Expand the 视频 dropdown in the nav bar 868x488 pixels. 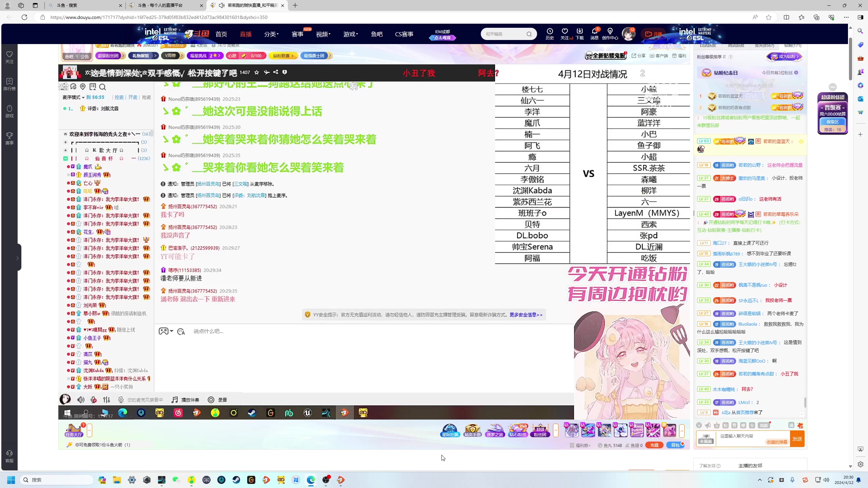(323, 34)
